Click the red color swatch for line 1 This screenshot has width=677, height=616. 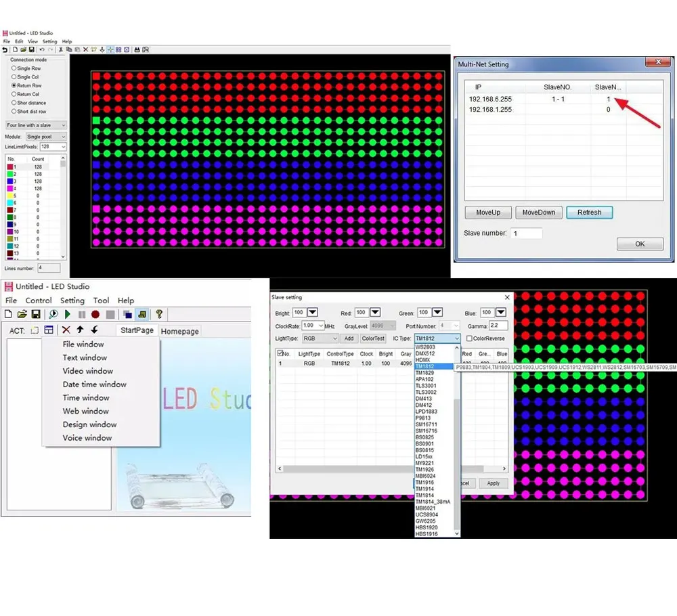10,167
